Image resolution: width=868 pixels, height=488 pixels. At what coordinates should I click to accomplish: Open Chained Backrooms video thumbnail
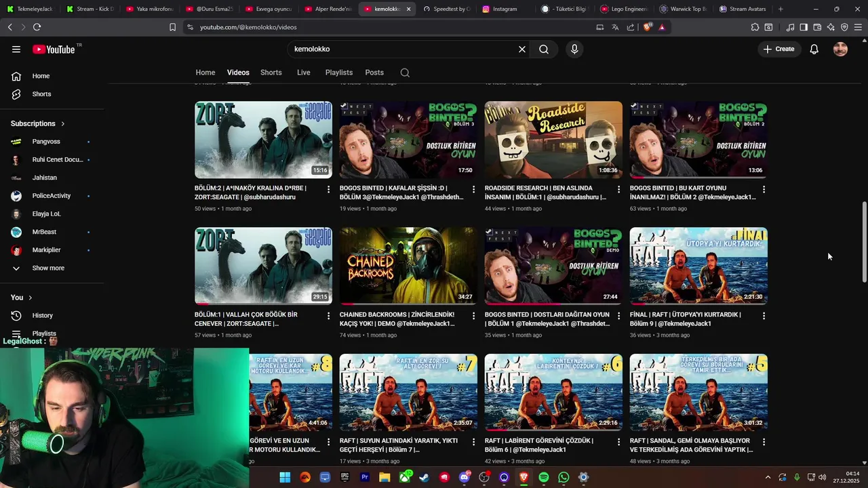point(408,266)
